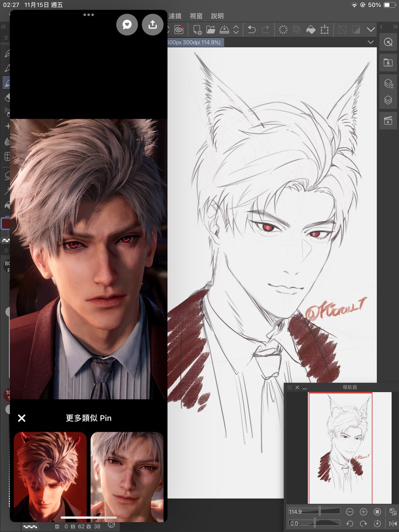Open Pinterest message/comment button
This screenshot has height=532, width=399.
(127, 25)
